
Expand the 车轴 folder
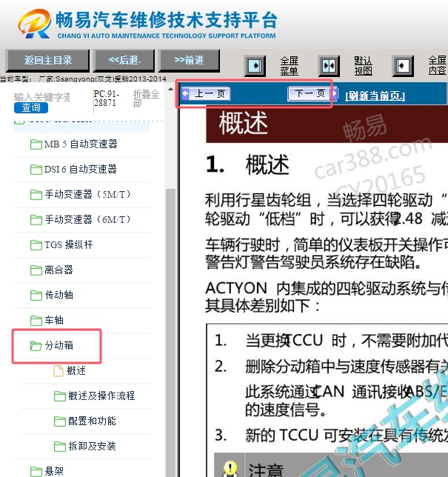[x=54, y=320]
